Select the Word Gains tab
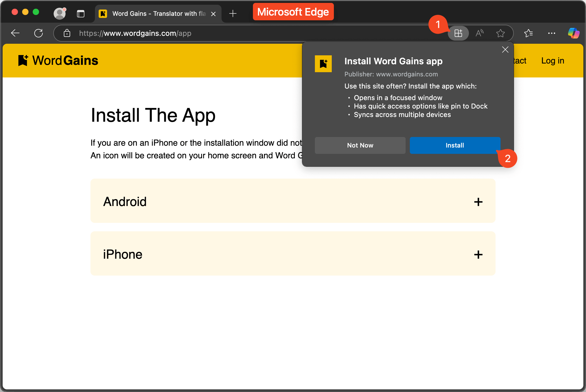Screen dimensions: 586x392 [158, 13]
